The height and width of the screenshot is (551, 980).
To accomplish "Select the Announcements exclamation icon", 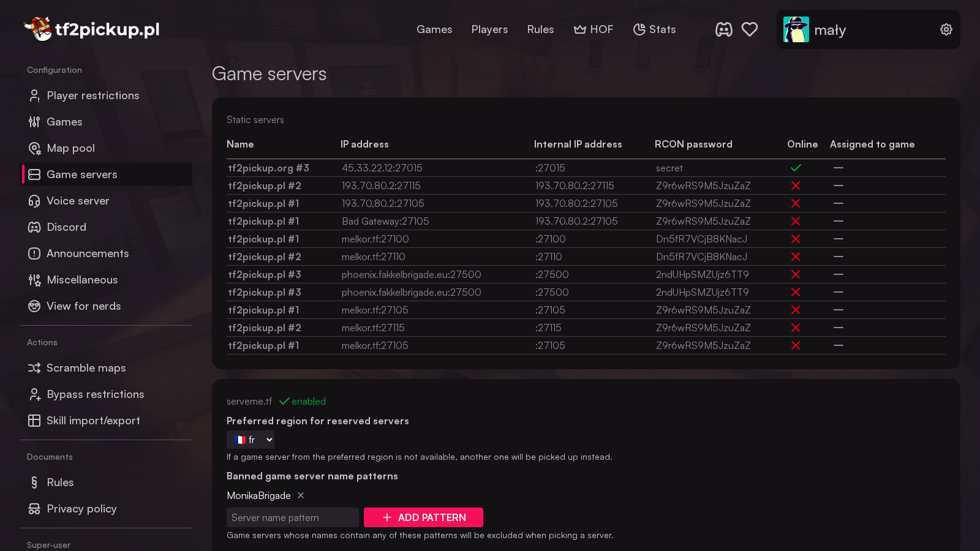I will click(x=34, y=253).
